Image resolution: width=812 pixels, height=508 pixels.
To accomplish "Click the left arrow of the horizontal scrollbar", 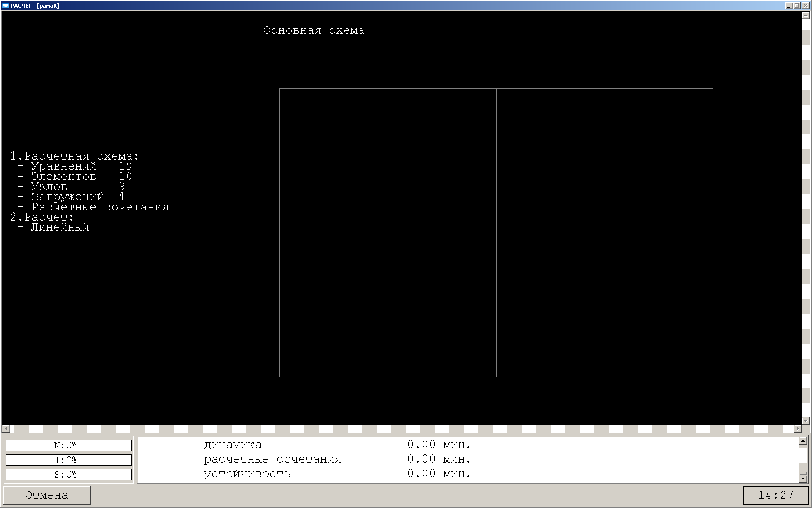I will [x=6, y=429].
